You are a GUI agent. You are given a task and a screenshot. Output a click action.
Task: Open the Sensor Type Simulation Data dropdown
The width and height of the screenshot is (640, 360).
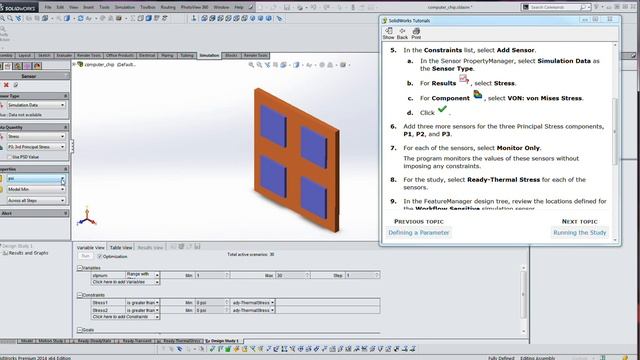coord(36,105)
